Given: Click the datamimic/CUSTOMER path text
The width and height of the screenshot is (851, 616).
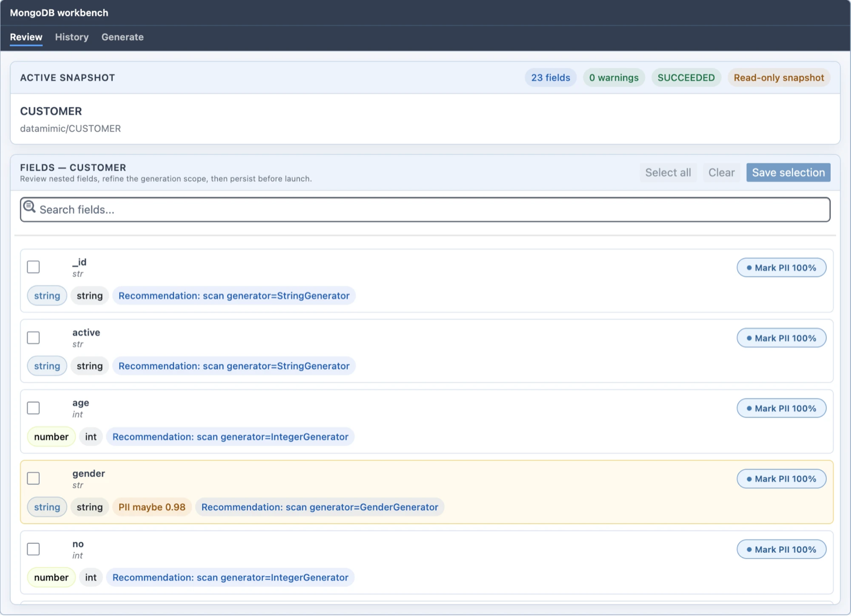Looking at the screenshot, I should pyautogui.click(x=71, y=129).
